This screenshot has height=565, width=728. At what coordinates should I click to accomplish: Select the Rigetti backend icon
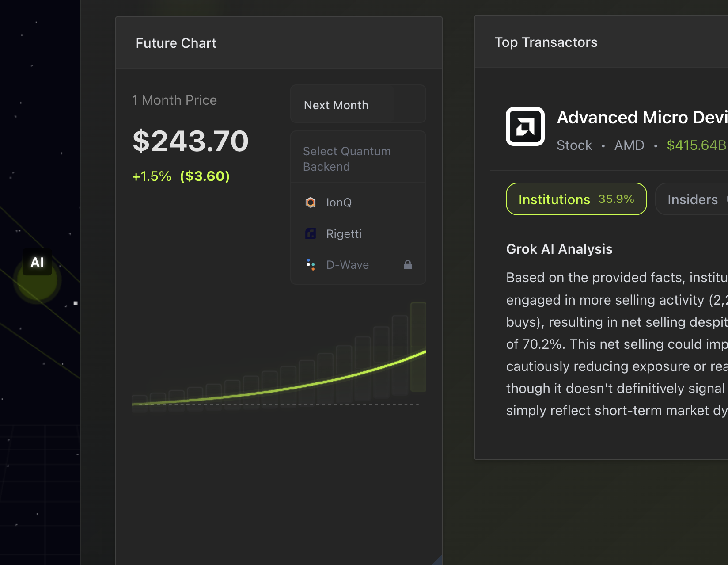(311, 233)
